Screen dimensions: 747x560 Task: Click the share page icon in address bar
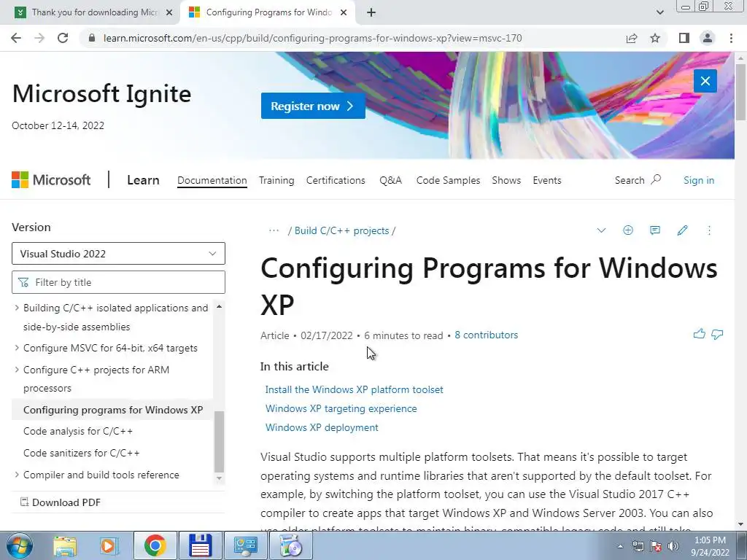click(x=632, y=38)
